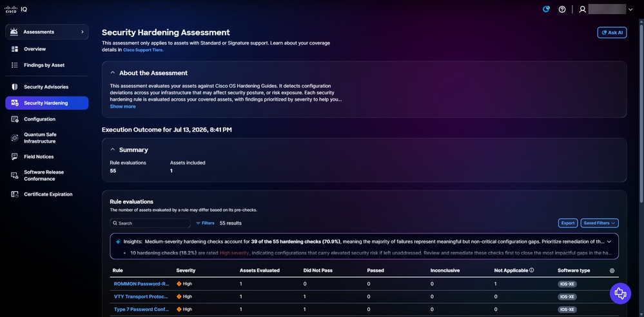Open the Cisco Support Tiers link
This screenshot has width=644, height=317.
143,50
